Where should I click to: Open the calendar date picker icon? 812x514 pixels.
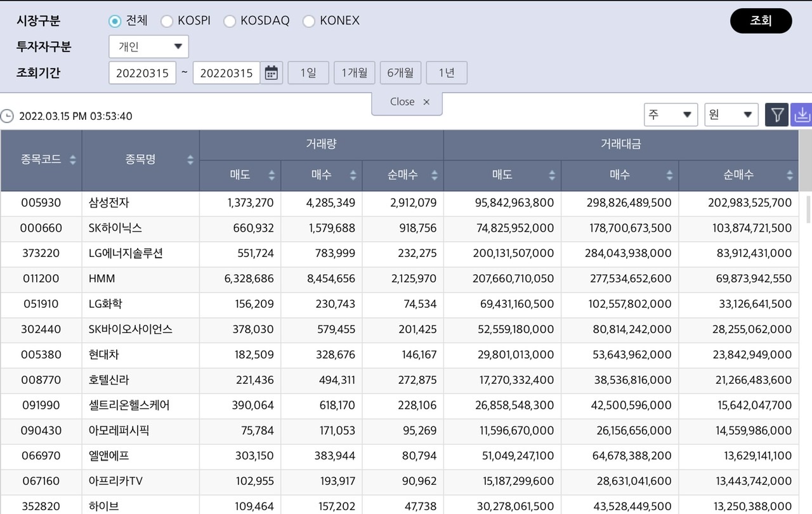pyautogui.click(x=272, y=73)
